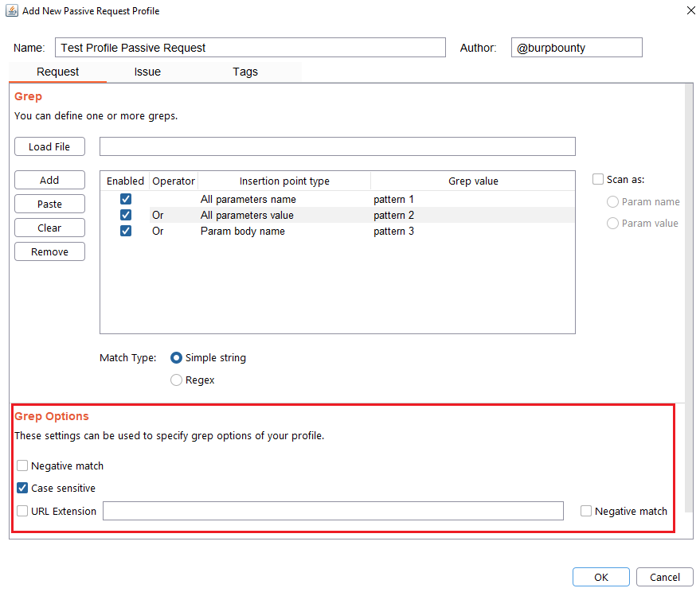This screenshot has width=700, height=592.
Task: Uncheck Enabled for pattern 3 row
Action: click(126, 232)
